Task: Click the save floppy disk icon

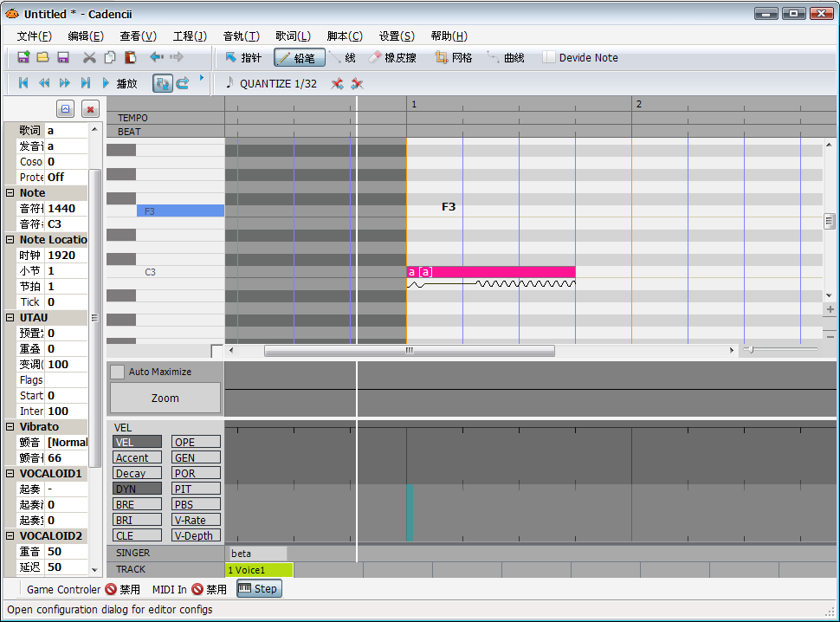Action: click(x=63, y=57)
